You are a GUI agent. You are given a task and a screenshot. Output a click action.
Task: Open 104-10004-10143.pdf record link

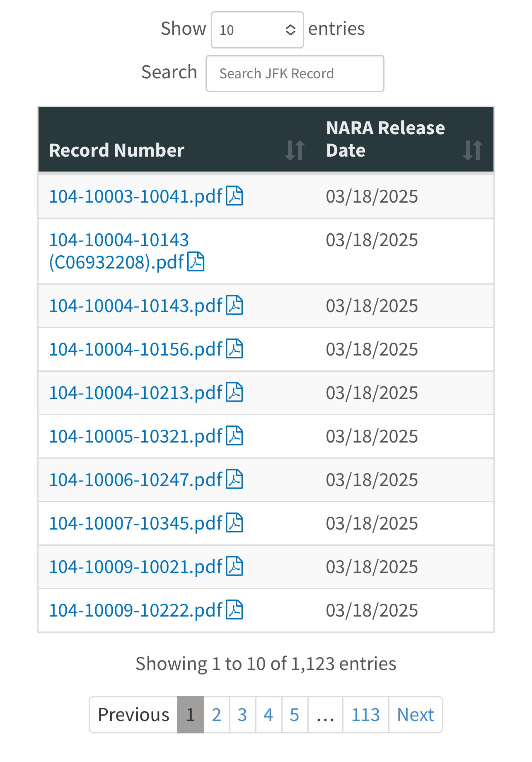(x=135, y=306)
